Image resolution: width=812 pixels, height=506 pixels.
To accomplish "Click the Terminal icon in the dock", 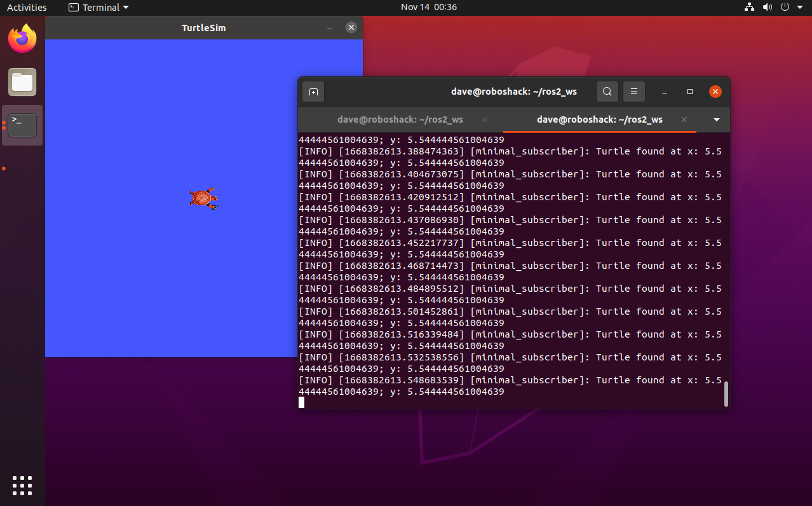I will [22, 125].
